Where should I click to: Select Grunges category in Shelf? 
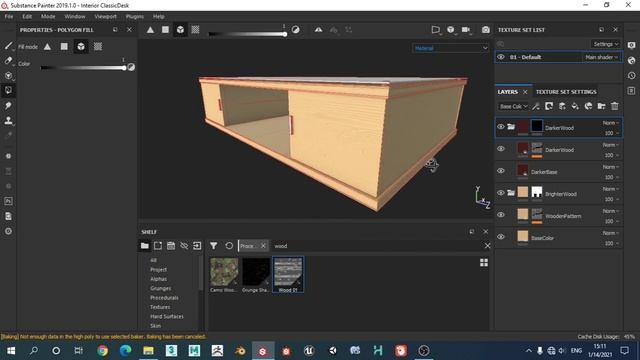coord(160,288)
